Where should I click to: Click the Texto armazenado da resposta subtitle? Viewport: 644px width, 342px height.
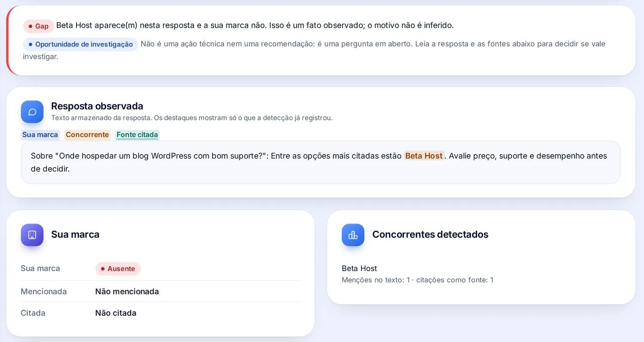(192, 118)
